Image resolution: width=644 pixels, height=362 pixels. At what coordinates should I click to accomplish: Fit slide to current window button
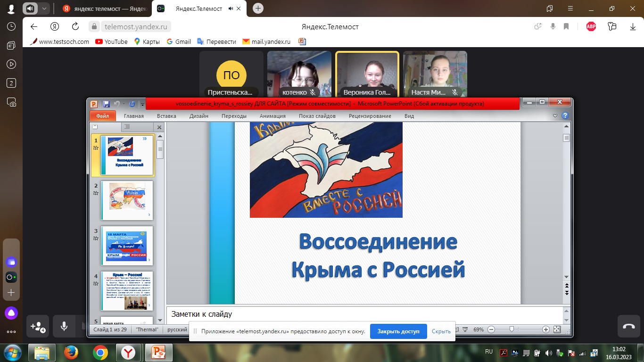pyautogui.click(x=557, y=329)
